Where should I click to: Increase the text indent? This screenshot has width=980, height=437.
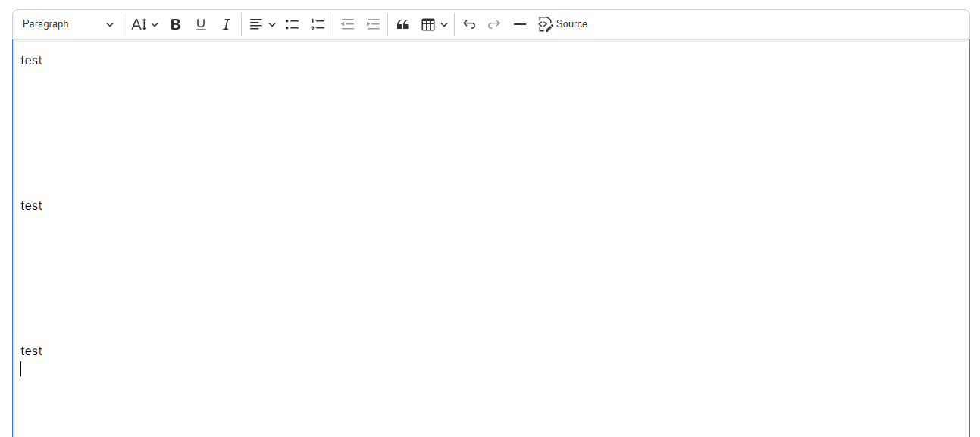(x=372, y=23)
